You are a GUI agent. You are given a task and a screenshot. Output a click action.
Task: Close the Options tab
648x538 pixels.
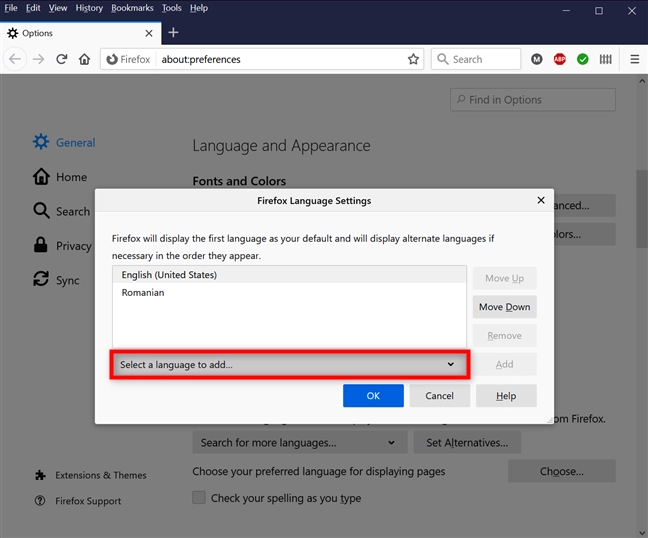pos(149,33)
